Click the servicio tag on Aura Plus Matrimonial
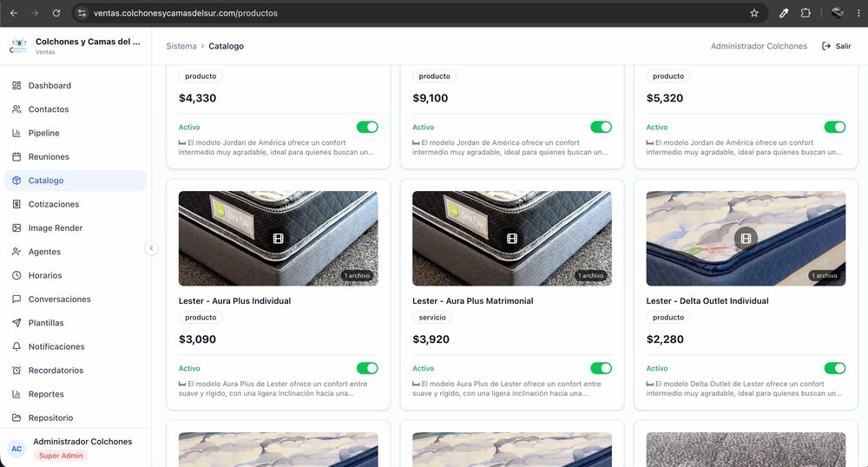Image resolution: width=868 pixels, height=467 pixels. (432, 318)
